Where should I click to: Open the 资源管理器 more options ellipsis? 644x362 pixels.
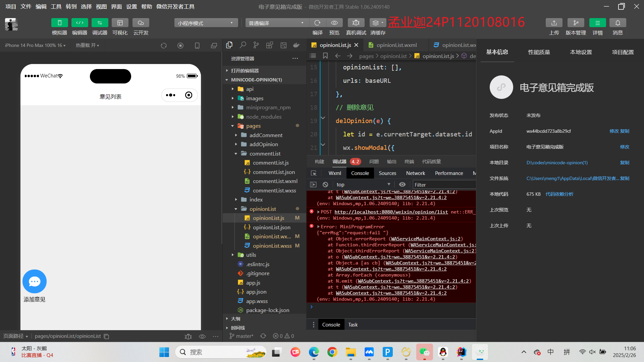pyautogui.click(x=295, y=59)
